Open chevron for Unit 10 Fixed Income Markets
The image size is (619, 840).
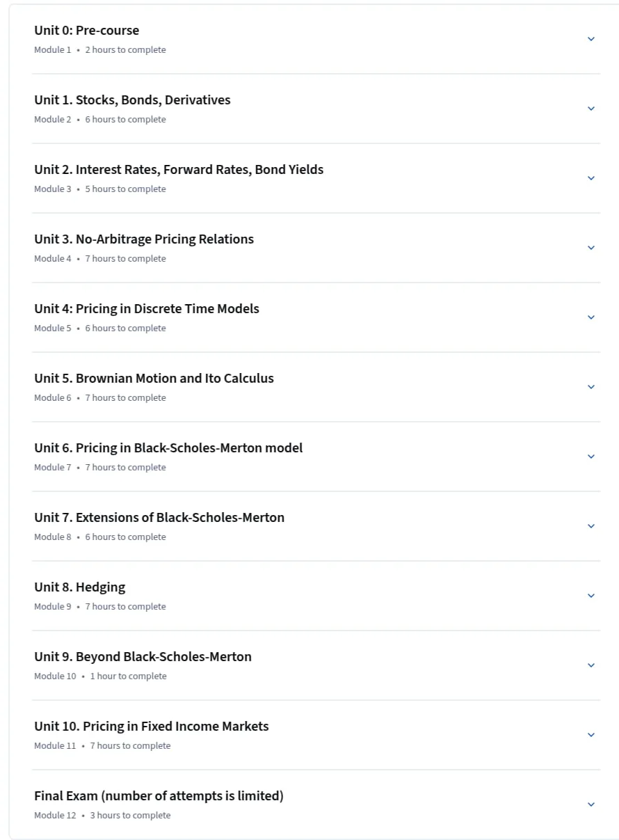(591, 735)
